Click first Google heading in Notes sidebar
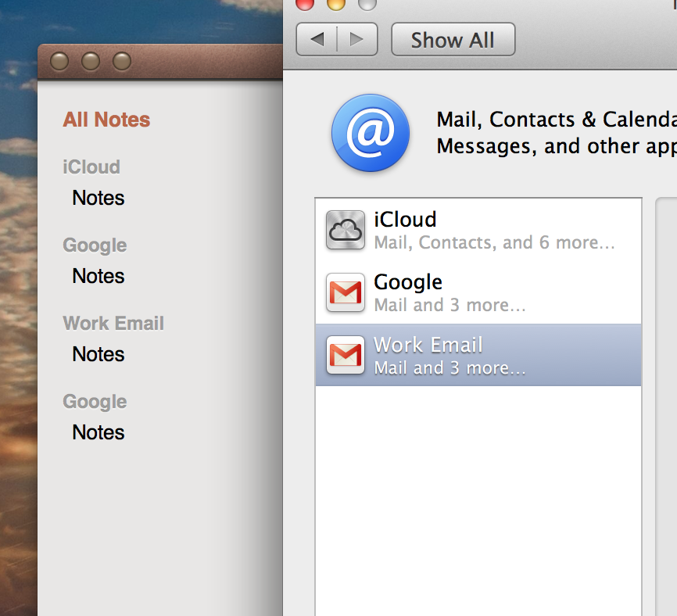 [x=95, y=245]
